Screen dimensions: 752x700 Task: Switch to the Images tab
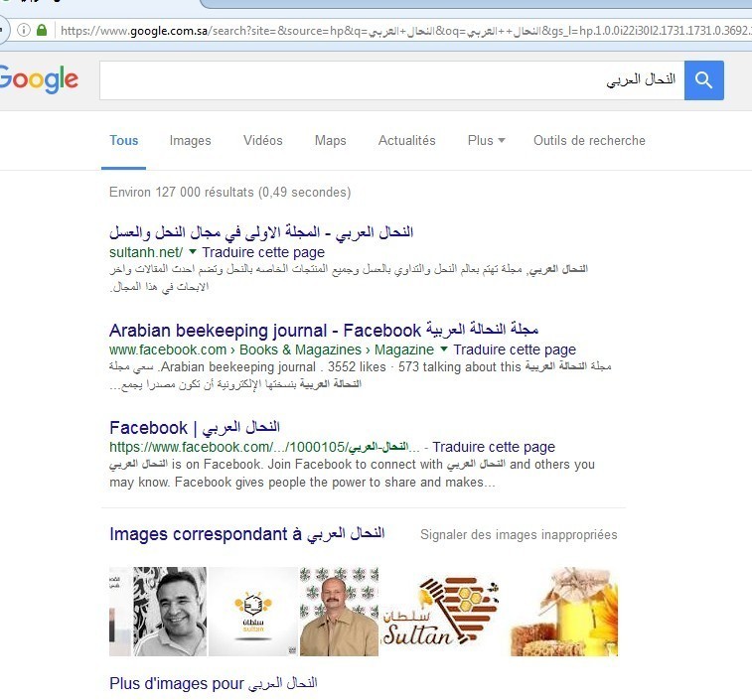coord(190,140)
